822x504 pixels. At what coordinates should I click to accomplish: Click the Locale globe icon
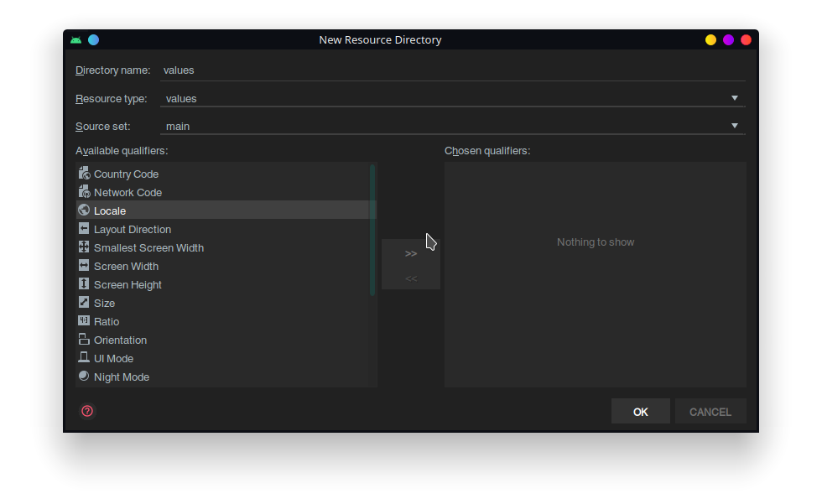click(84, 210)
